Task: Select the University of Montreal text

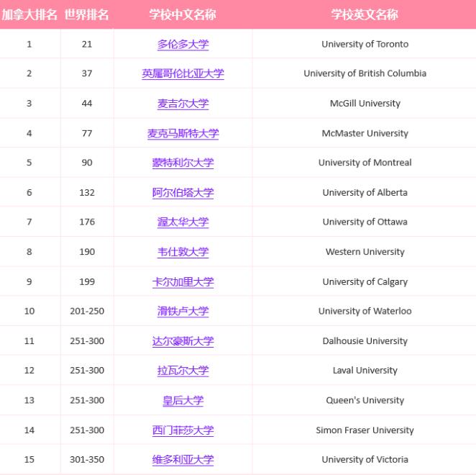Action: click(x=365, y=162)
